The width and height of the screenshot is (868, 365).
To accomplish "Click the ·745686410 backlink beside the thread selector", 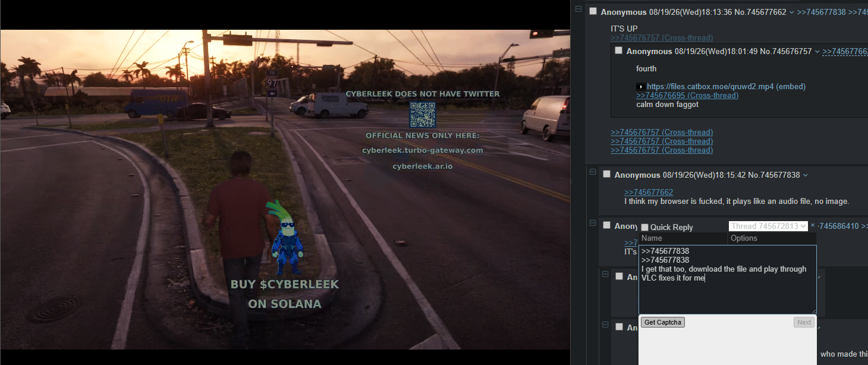I will (838, 226).
